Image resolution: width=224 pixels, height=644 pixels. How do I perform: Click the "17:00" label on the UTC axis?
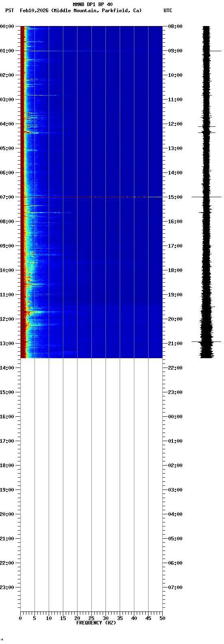click(175, 246)
